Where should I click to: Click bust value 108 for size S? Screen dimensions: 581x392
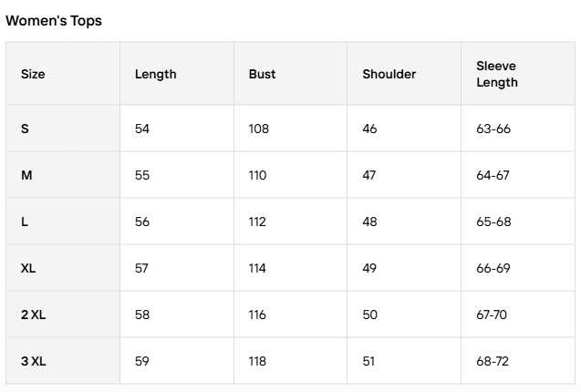point(258,129)
